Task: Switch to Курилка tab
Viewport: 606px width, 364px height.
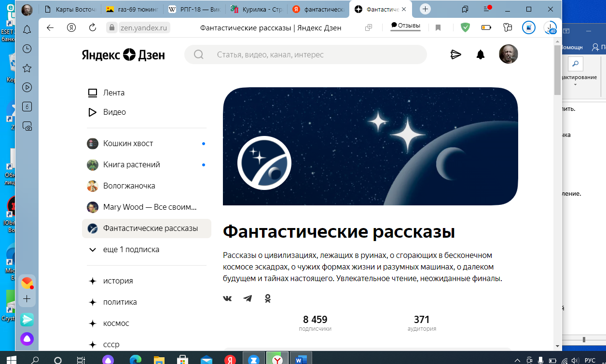Action: click(255, 9)
